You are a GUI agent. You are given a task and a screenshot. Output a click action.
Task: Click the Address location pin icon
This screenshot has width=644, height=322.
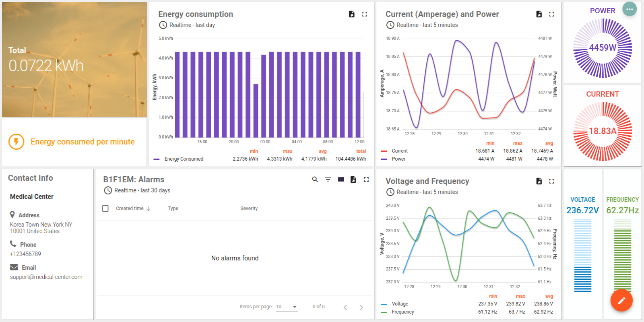(x=12, y=215)
